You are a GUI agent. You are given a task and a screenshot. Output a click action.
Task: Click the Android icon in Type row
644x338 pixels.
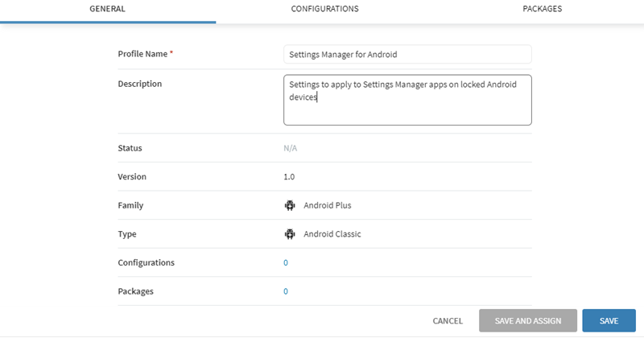290,234
